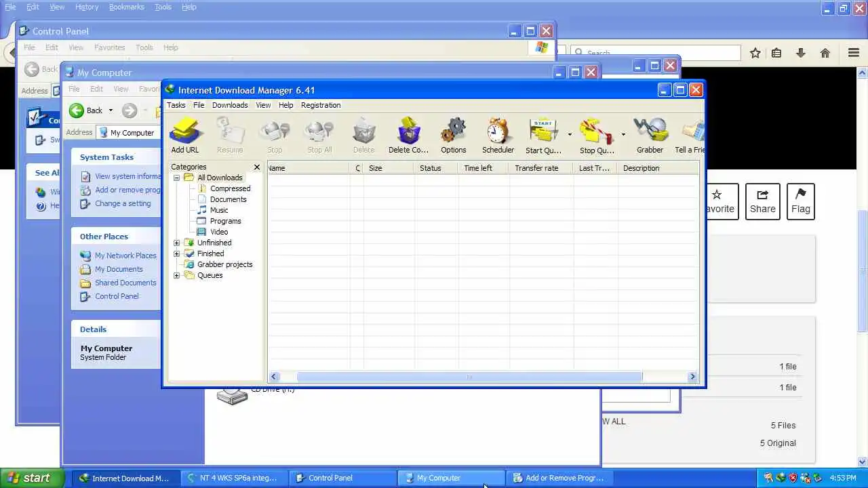Click the left scroll arrow in IDM list
Screen dimensions: 868x488
point(274,377)
